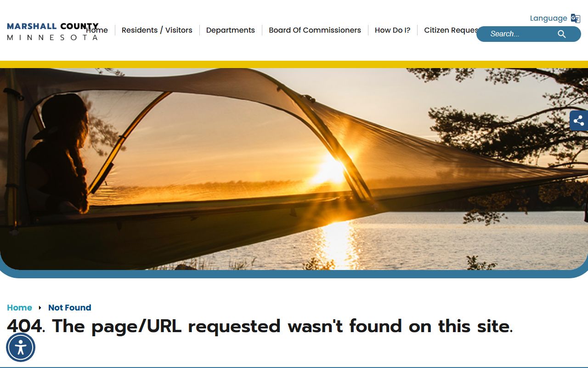Click the Language link

[548, 18]
